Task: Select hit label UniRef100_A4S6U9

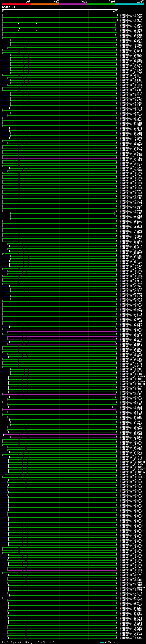Action: click(131, 25)
